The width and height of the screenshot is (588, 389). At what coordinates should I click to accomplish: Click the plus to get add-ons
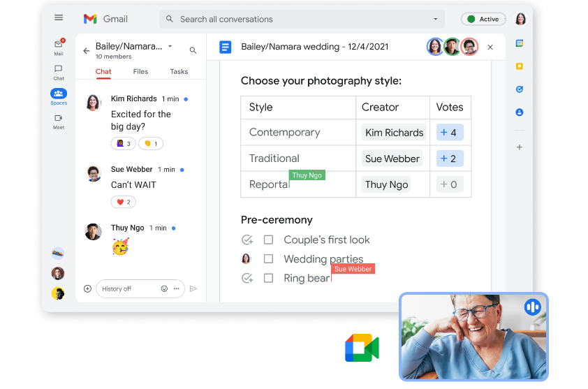pyautogui.click(x=520, y=147)
